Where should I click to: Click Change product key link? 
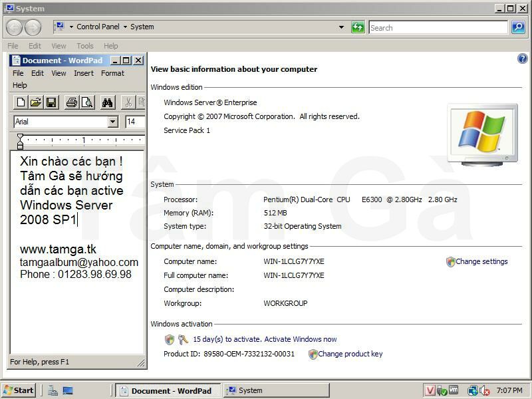[x=350, y=354]
